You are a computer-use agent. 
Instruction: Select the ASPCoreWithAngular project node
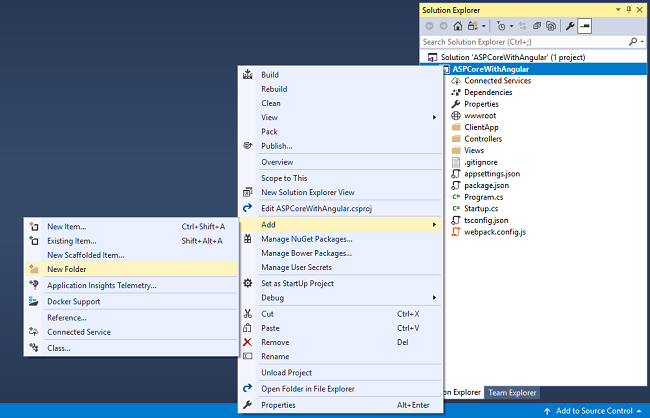(x=490, y=69)
